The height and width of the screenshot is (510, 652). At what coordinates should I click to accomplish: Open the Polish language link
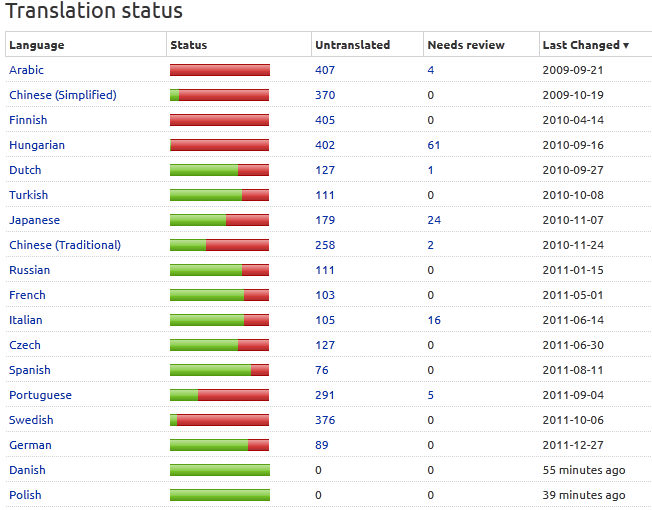coord(25,495)
